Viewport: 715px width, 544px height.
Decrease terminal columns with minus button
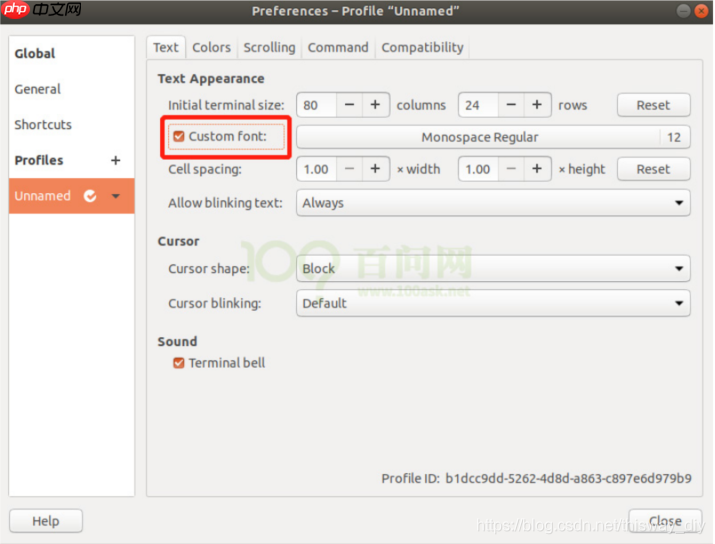[349, 105]
